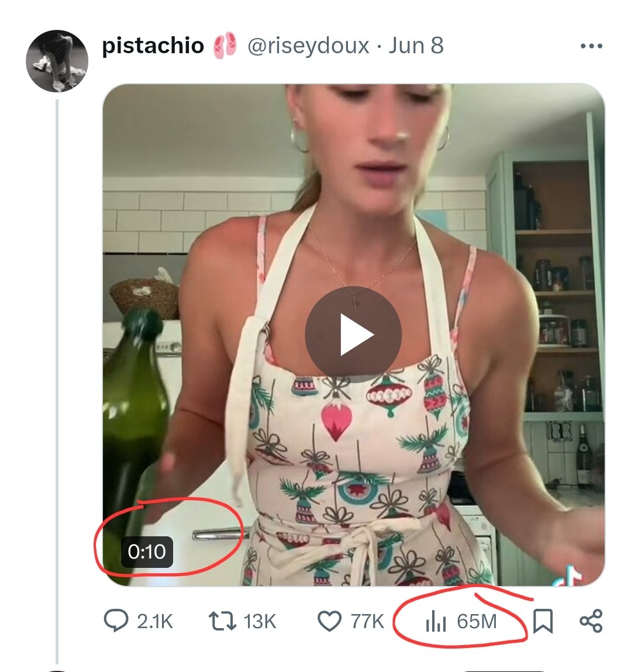Repost using the retweet arrows icon

pos(223,621)
